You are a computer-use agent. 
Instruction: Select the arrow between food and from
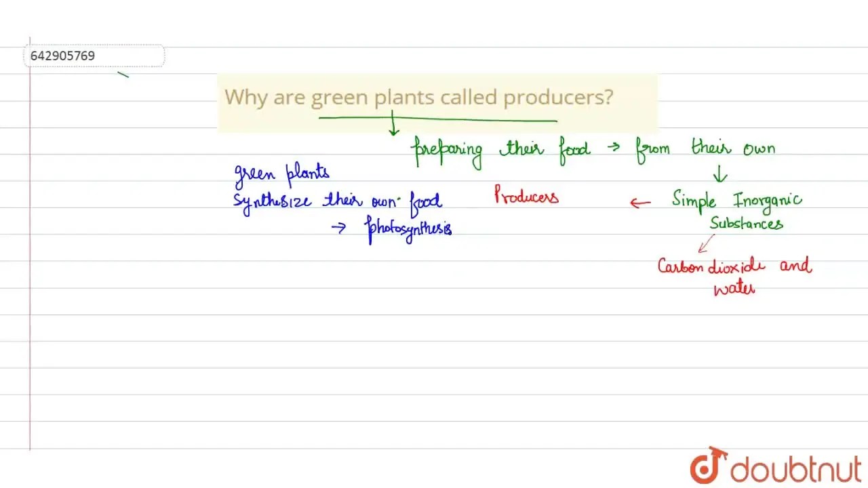[612, 148]
